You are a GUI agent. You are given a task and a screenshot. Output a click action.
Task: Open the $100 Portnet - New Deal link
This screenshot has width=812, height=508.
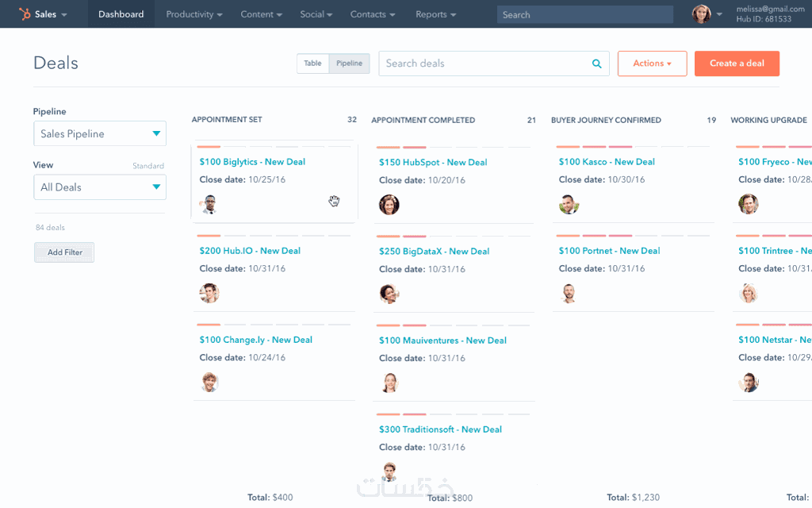(610, 251)
